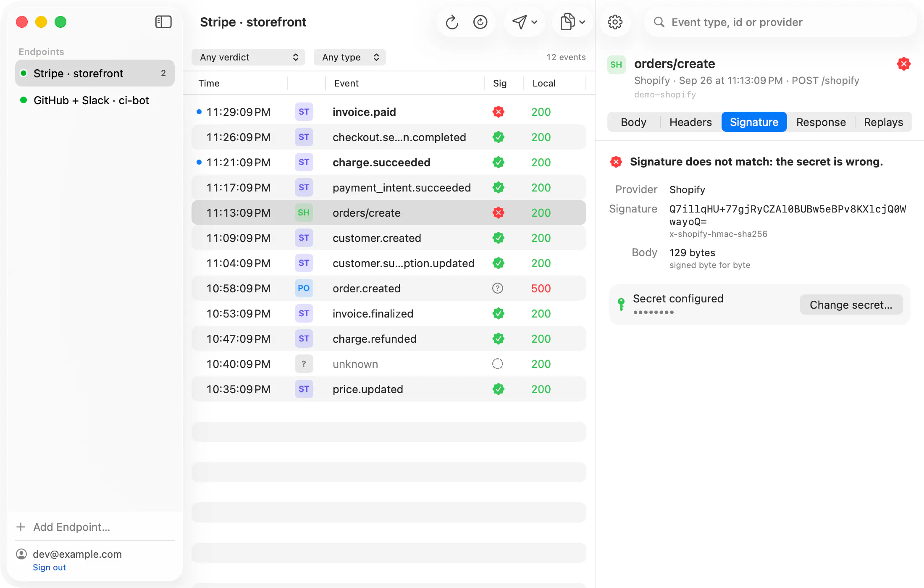
Task: Expand the send menu chevron
Action: tap(534, 22)
